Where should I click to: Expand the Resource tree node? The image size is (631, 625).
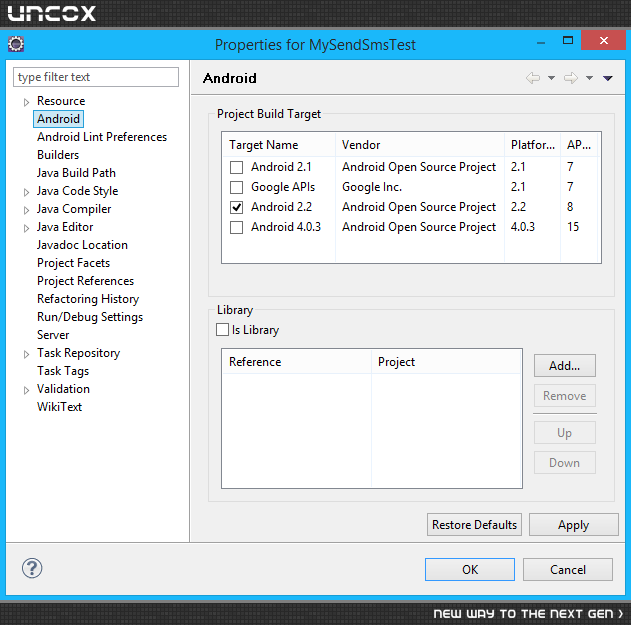26,102
